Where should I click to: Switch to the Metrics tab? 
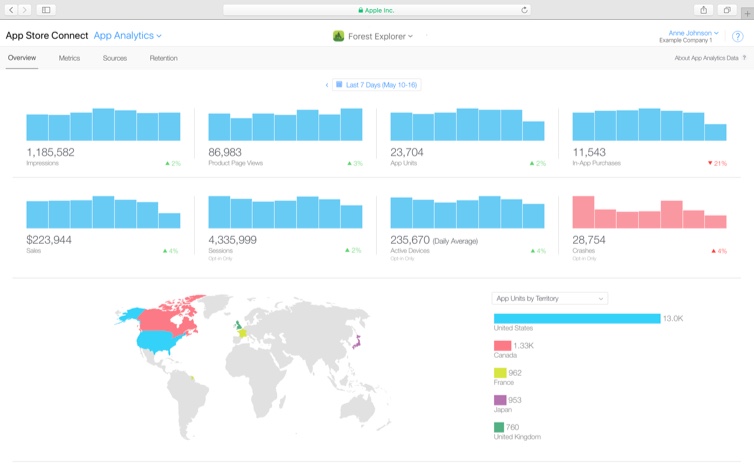69,58
